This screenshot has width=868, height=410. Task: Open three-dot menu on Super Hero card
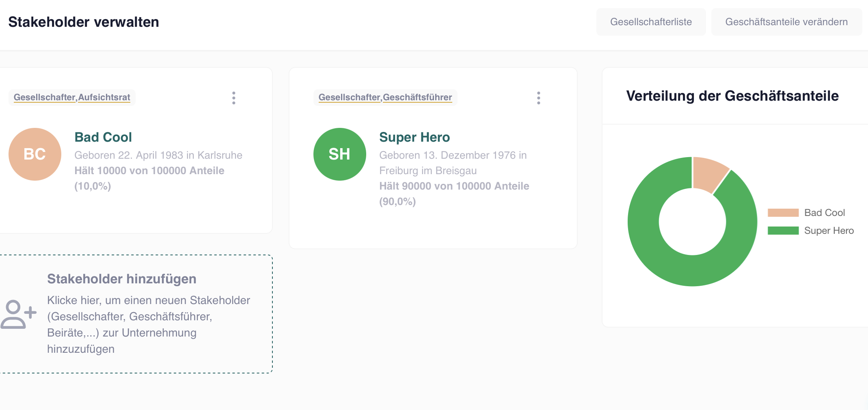[538, 98]
